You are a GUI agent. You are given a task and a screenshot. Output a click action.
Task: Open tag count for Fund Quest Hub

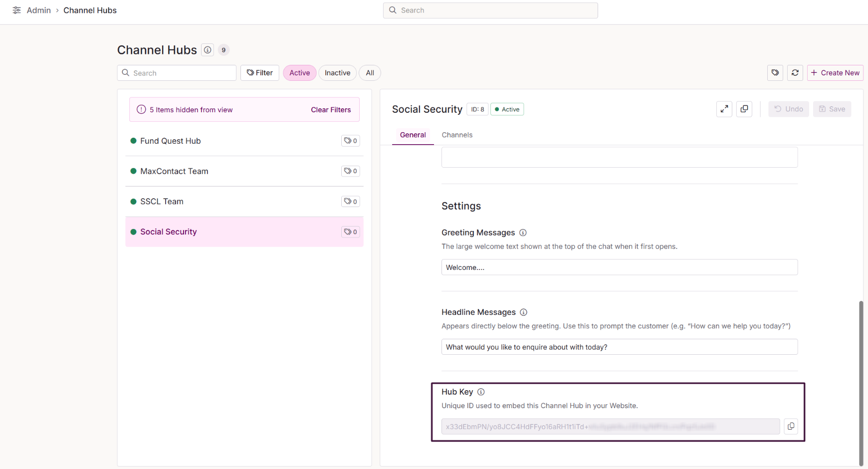351,141
